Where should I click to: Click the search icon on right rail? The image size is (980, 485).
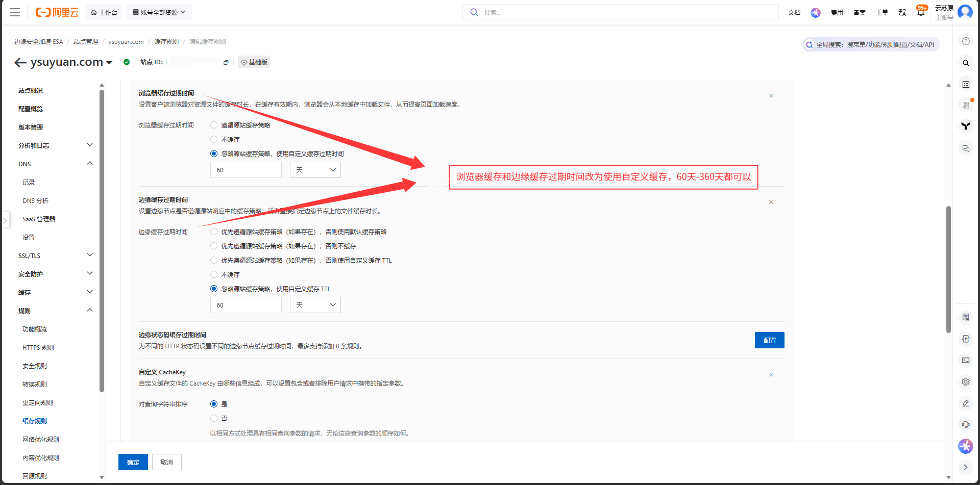coord(966,63)
